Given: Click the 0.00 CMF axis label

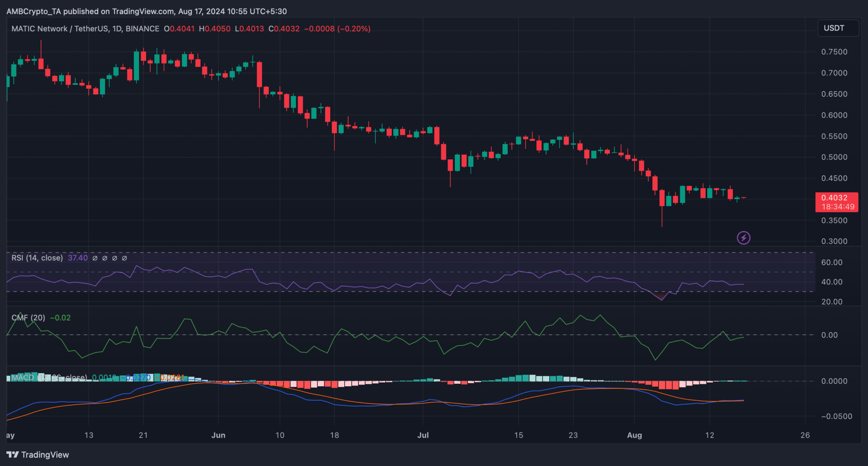Looking at the screenshot, I should (x=829, y=335).
